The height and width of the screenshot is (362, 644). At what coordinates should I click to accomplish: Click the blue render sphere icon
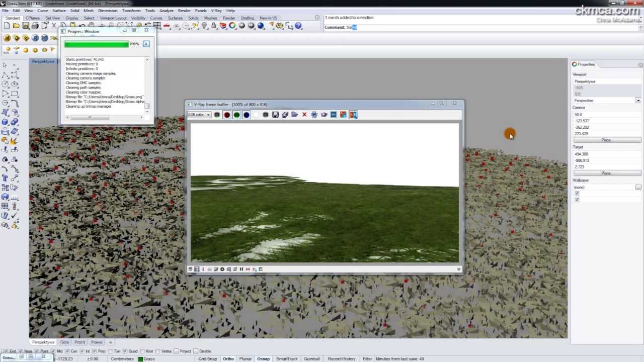(261, 26)
